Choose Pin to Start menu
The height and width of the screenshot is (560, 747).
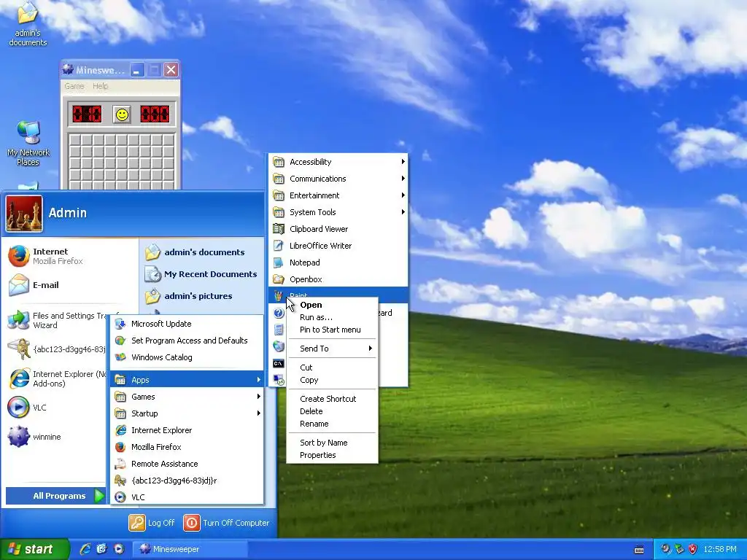332,330
